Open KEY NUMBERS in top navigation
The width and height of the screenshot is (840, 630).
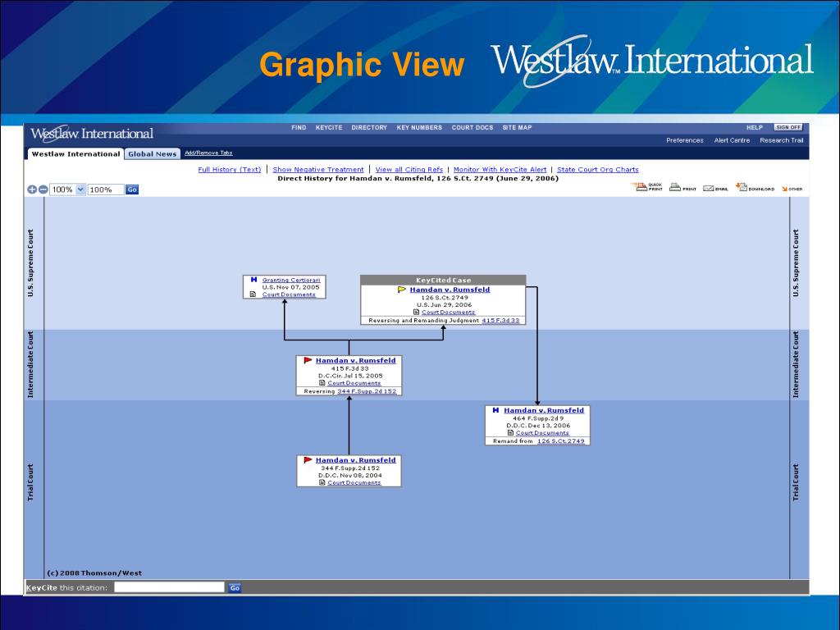419,127
